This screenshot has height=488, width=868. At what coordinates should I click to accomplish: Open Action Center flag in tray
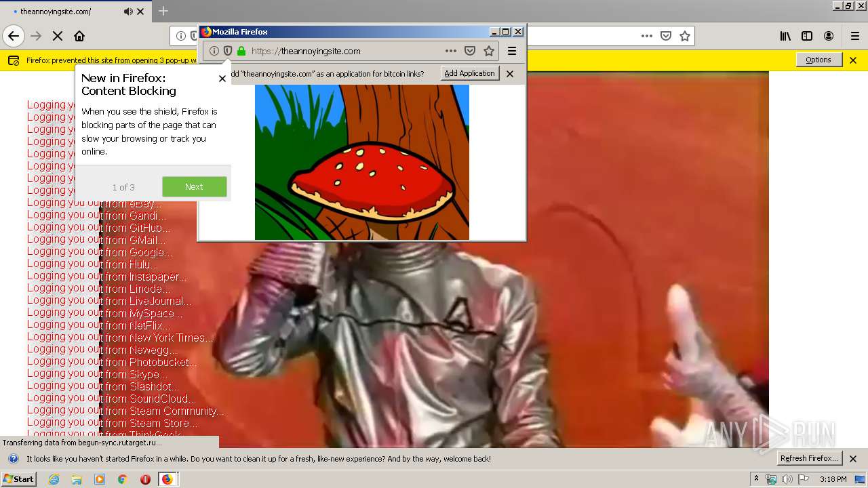pos(804,479)
